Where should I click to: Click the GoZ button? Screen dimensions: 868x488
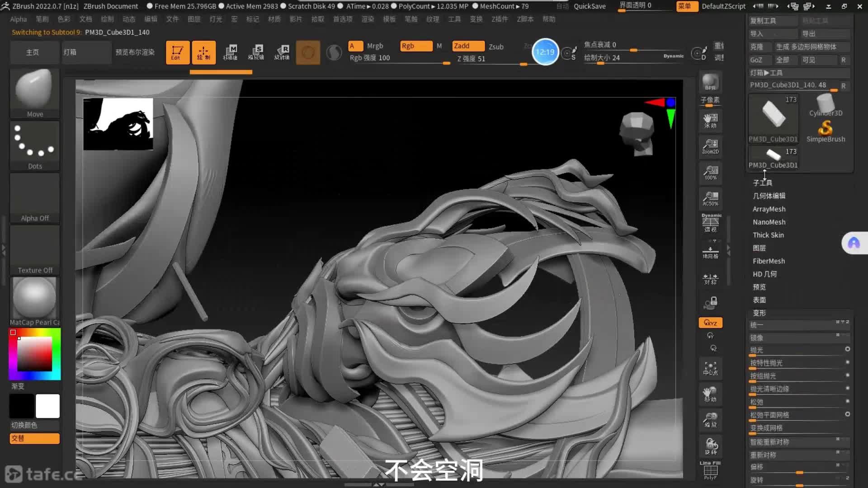coord(756,60)
